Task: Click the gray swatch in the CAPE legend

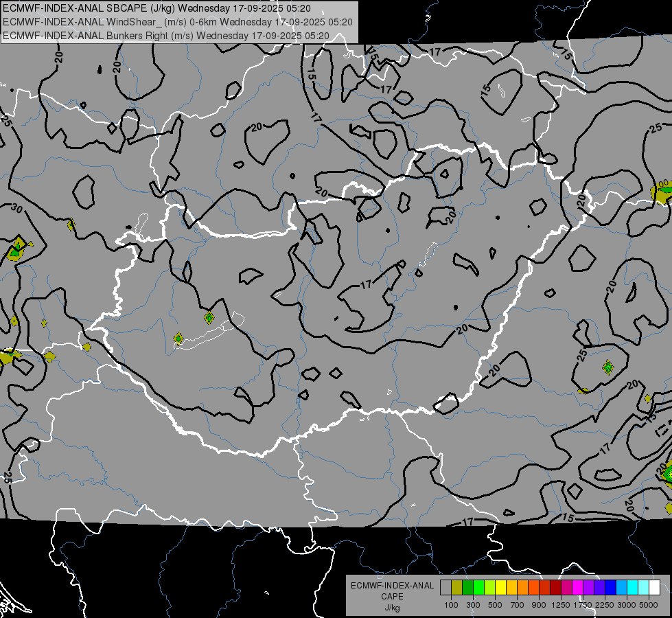Action: (x=445, y=588)
